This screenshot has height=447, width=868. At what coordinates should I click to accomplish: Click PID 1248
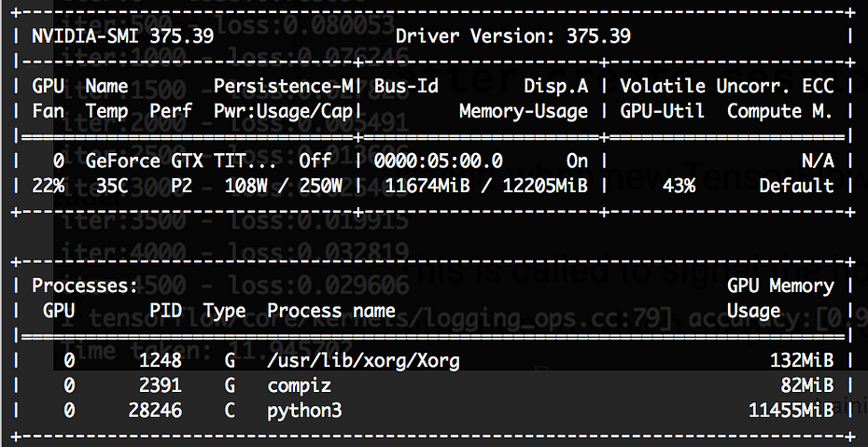point(161,360)
